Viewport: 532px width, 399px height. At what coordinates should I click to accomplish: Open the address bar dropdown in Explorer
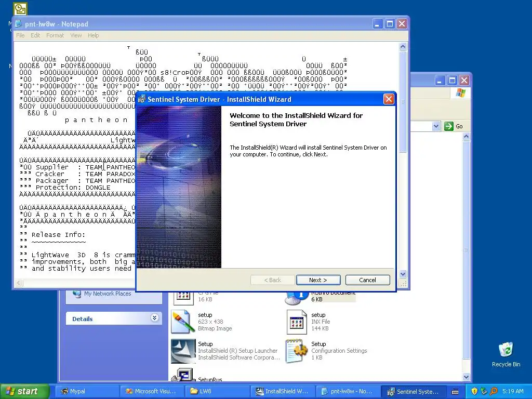coord(436,126)
